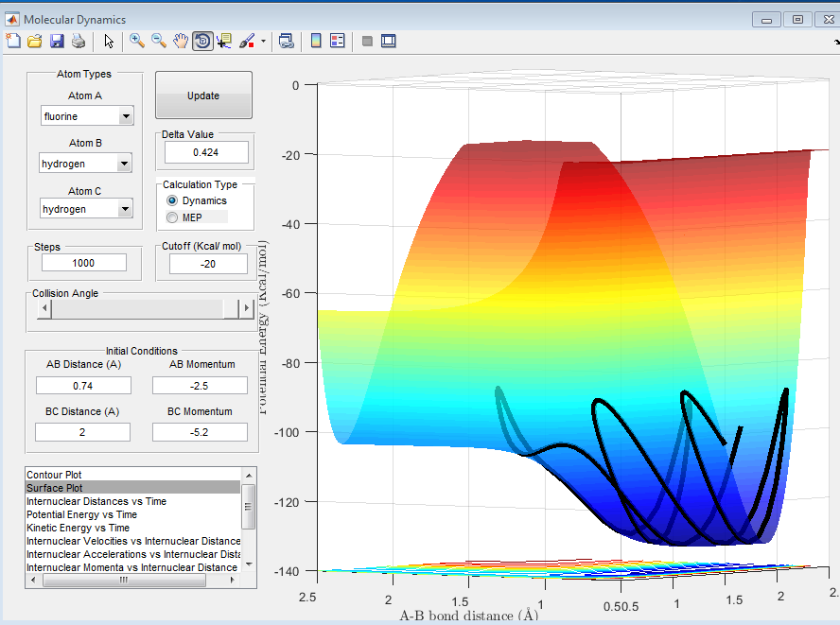Open the Atom A fluorine dropdown
Image resolution: width=840 pixels, height=625 pixels.
[x=126, y=116]
